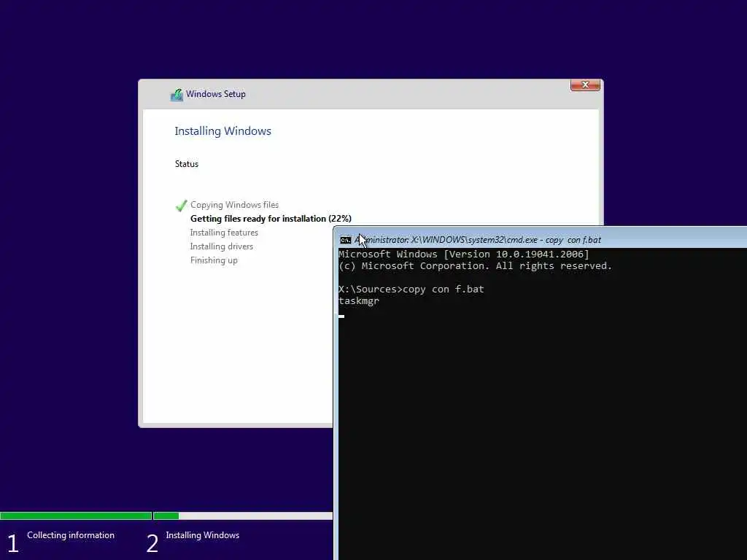Click 'Installing features' status line
This screenshot has width=747, height=560.
tap(224, 233)
